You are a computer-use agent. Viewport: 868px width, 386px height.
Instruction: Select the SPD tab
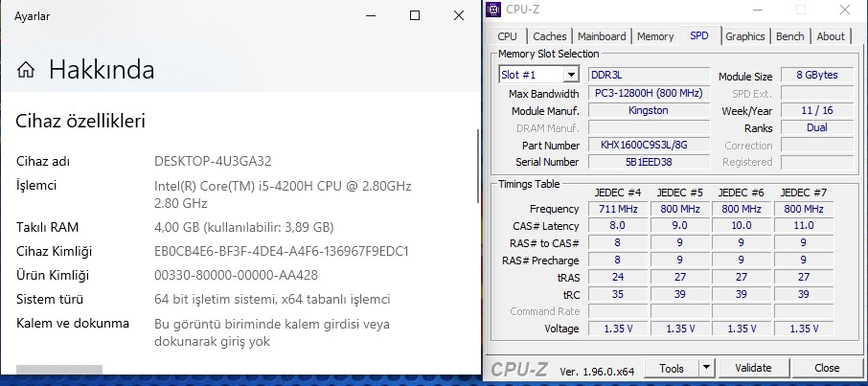(x=699, y=35)
